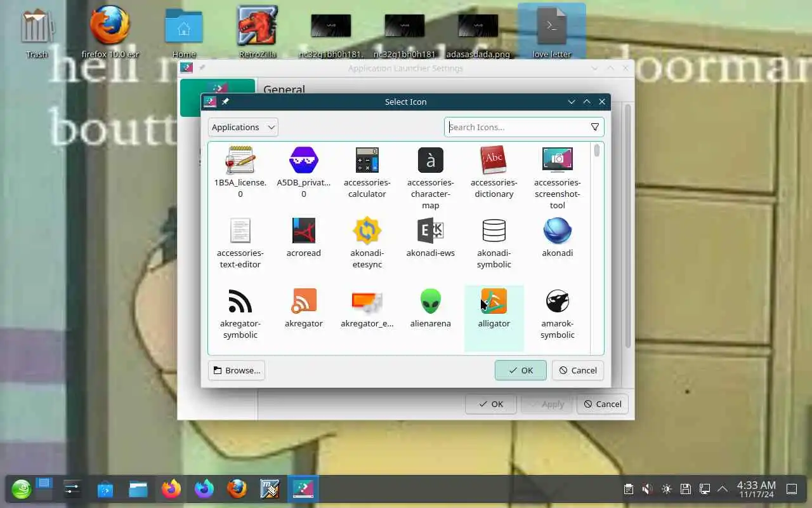Open the brightness tray icon
Viewport: 812px width, 508px height.
[x=666, y=489]
